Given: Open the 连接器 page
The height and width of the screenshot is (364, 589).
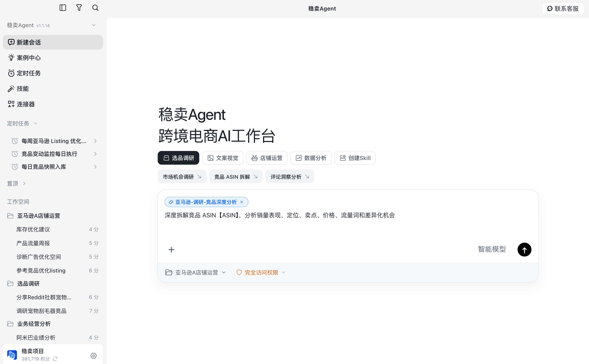Looking at the screenshot, I should pos(53,104).
